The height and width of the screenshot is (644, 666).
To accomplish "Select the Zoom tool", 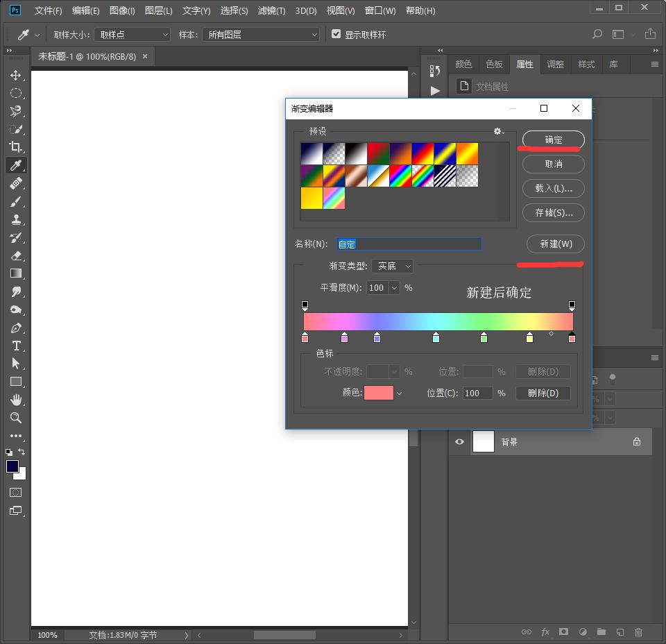I will coord(15,418).
